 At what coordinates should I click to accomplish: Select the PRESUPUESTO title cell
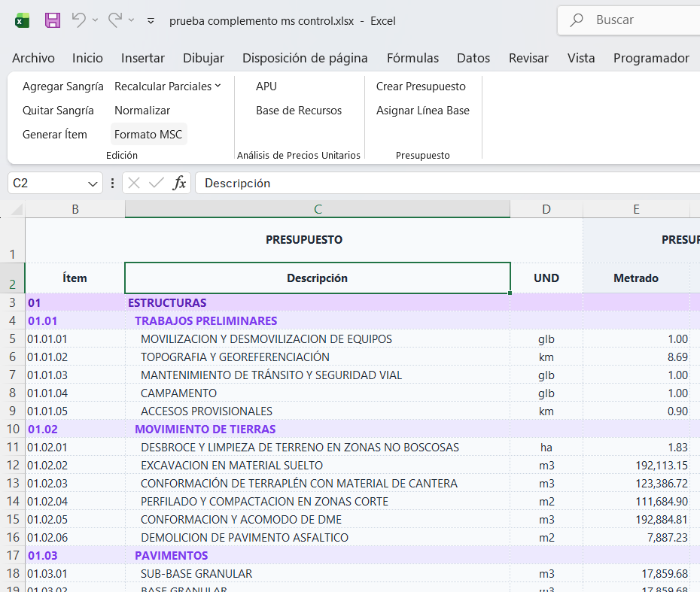[304, 240]
